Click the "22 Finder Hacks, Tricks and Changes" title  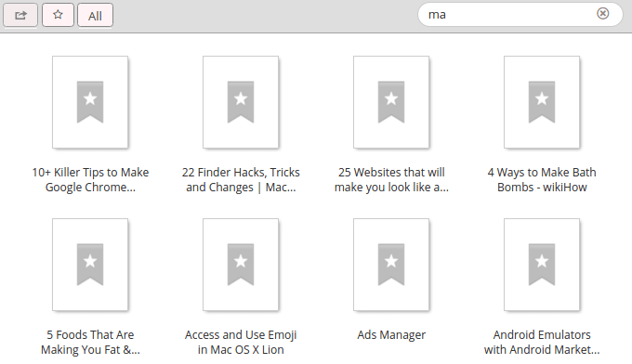pos(241,179)
